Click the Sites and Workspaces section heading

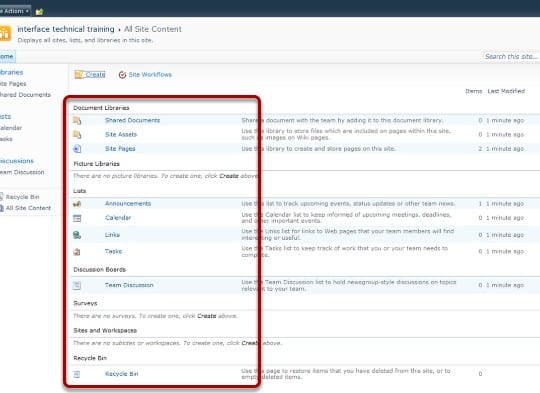(x=105, y=330)
